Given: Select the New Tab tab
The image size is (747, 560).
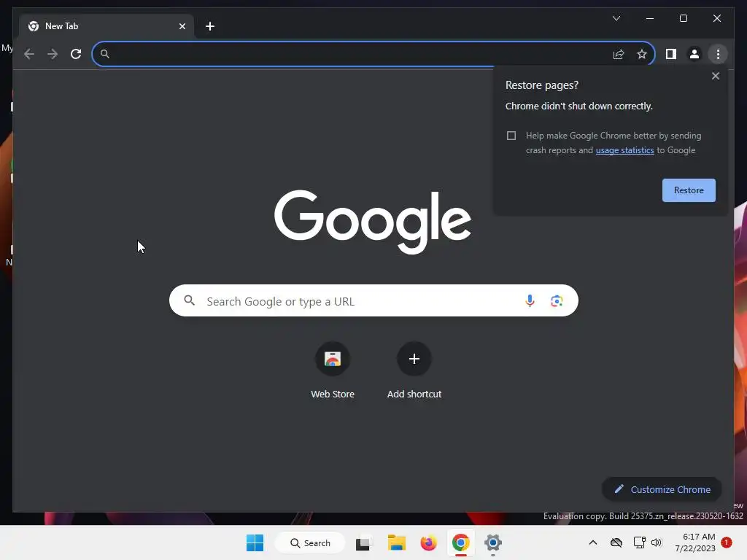Looking at the screenshot, I should pyautogui.click(x=107, y=26).
